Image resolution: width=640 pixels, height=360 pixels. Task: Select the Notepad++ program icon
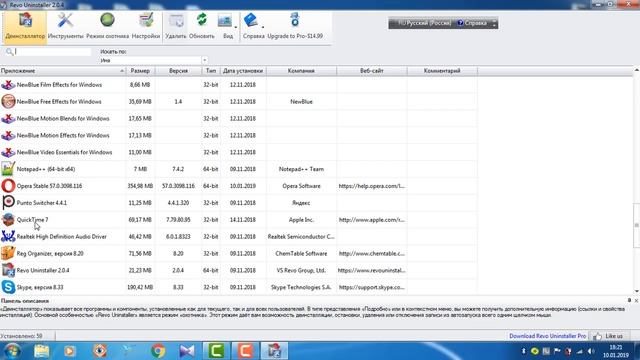pos(8,169)
